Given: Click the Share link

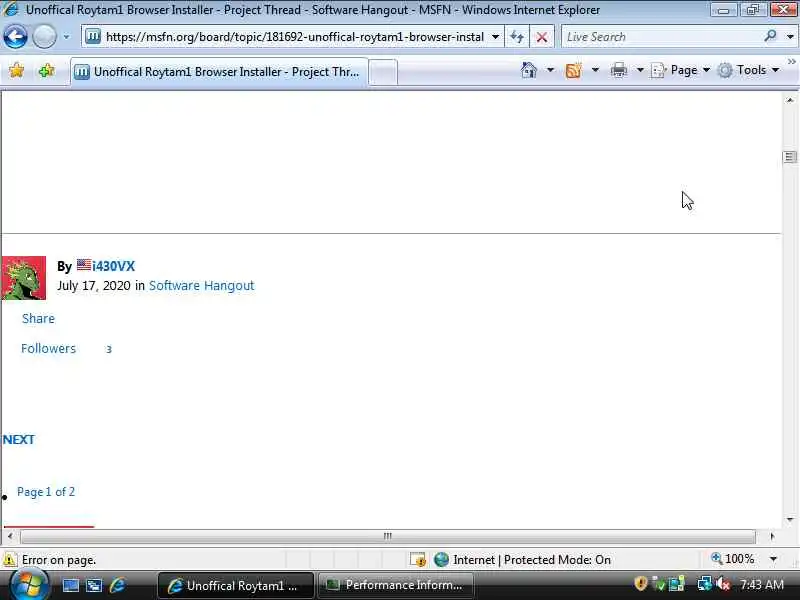Looking at the screenshot, I should point(38,318).
